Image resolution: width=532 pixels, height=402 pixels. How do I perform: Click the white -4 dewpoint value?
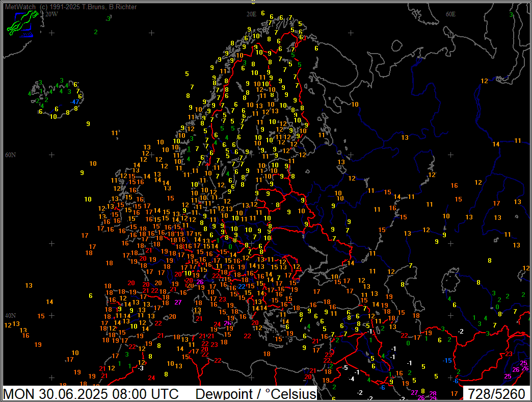click(351, 379)
